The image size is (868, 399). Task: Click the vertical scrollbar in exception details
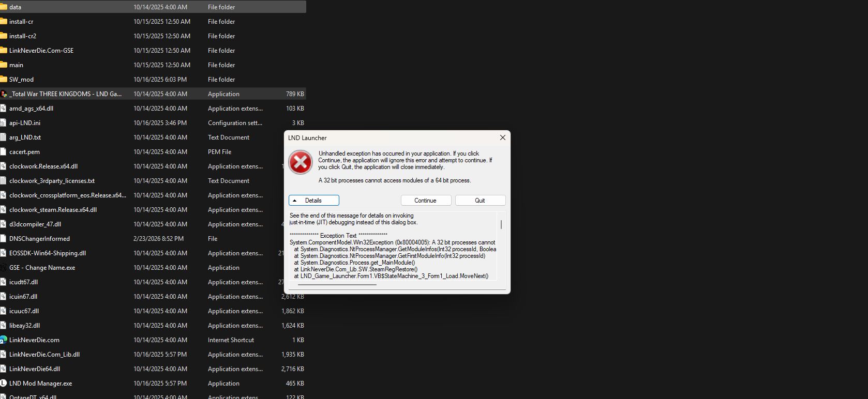pyautogui.click(x=501, y=225)
